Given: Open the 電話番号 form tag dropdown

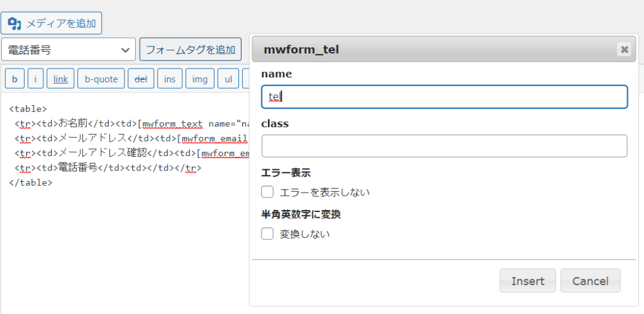Looking at the screenshot, I should point(69,50).
